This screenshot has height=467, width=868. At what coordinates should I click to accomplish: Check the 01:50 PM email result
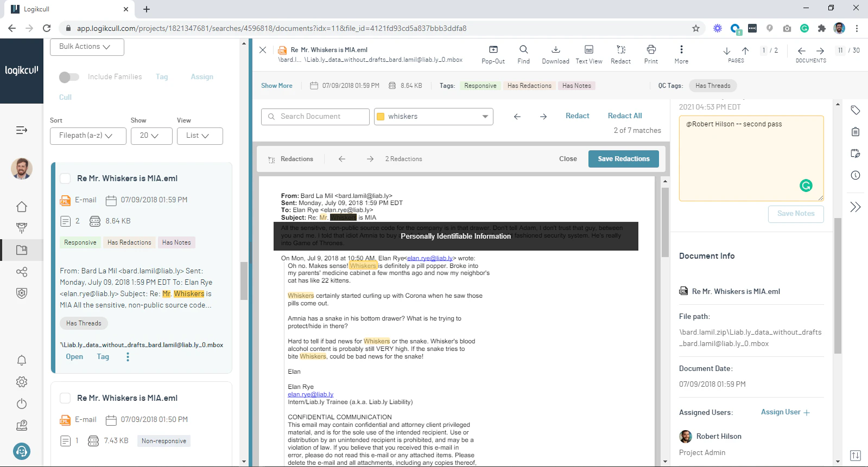(65, 398)
